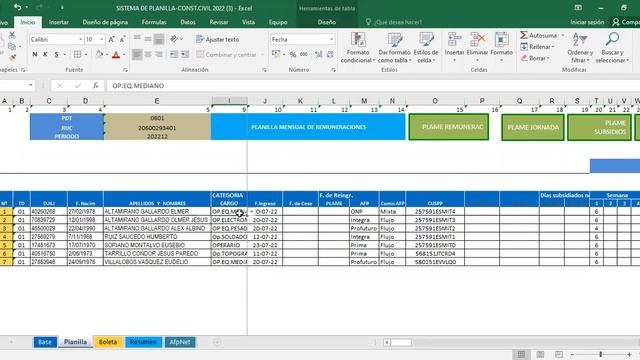Increase font size with larger A
The height and width of the screenshot is (360, 640).
[111, 39]
